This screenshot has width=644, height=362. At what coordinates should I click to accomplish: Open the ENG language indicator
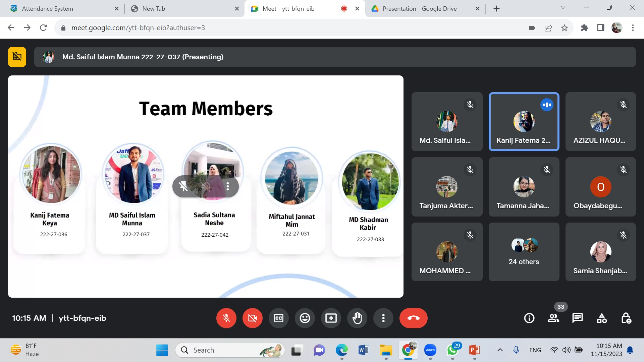pyautogui.click(x=535, y=350)
